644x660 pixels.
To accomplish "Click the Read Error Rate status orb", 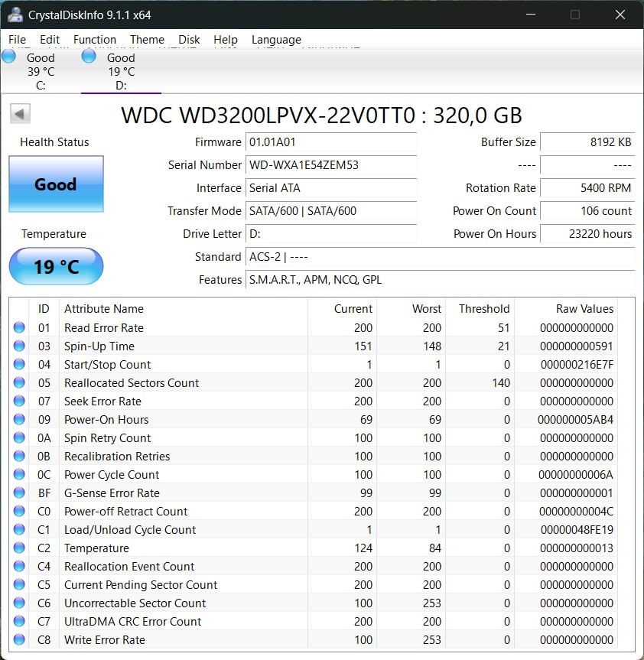I will coord(20,328).
